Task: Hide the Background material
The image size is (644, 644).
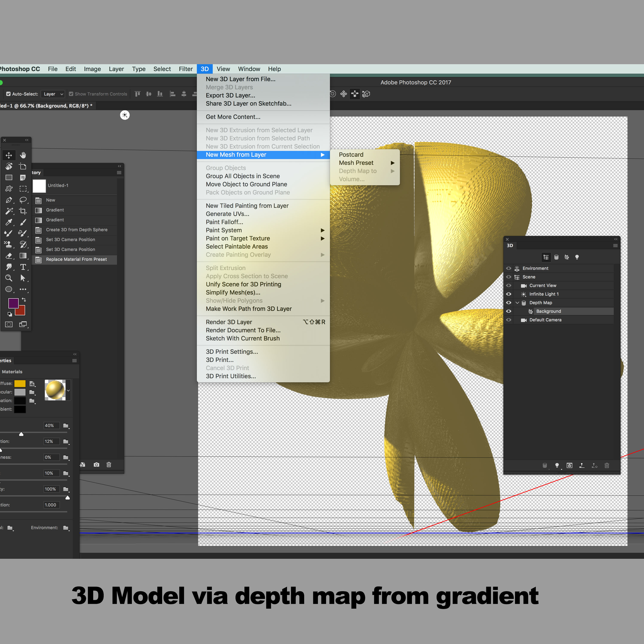Action: point(509,311)
